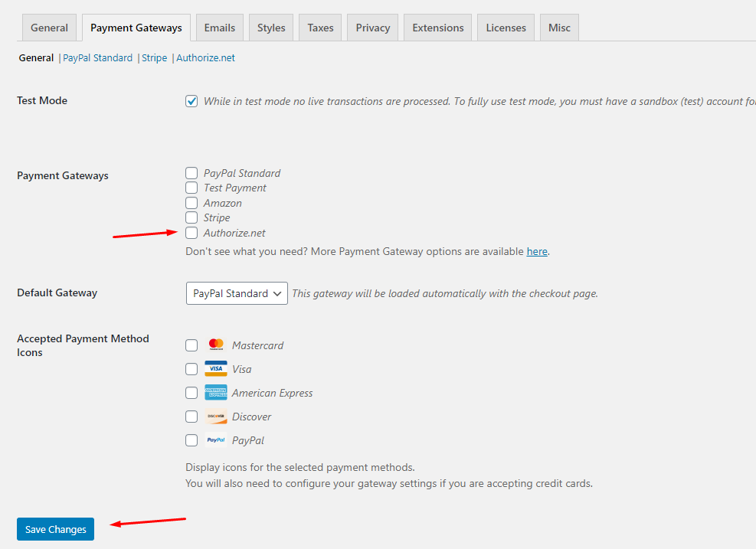Enable the Amazon gateway checkbox
The height and width of the screenshot is (549, 756).
click(x=191, y=203)
